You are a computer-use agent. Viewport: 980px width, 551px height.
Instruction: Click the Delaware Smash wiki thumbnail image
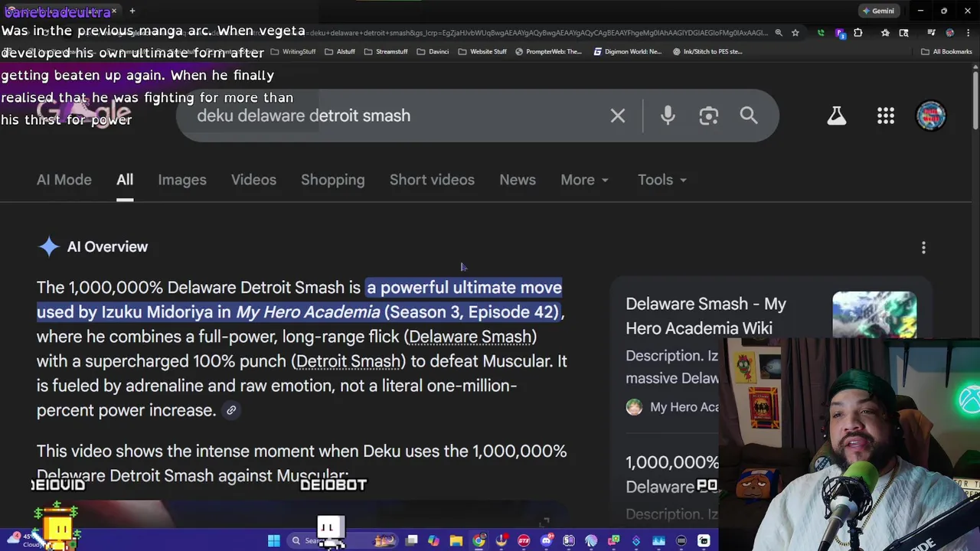pyautogui.click(x=874, y=315)
